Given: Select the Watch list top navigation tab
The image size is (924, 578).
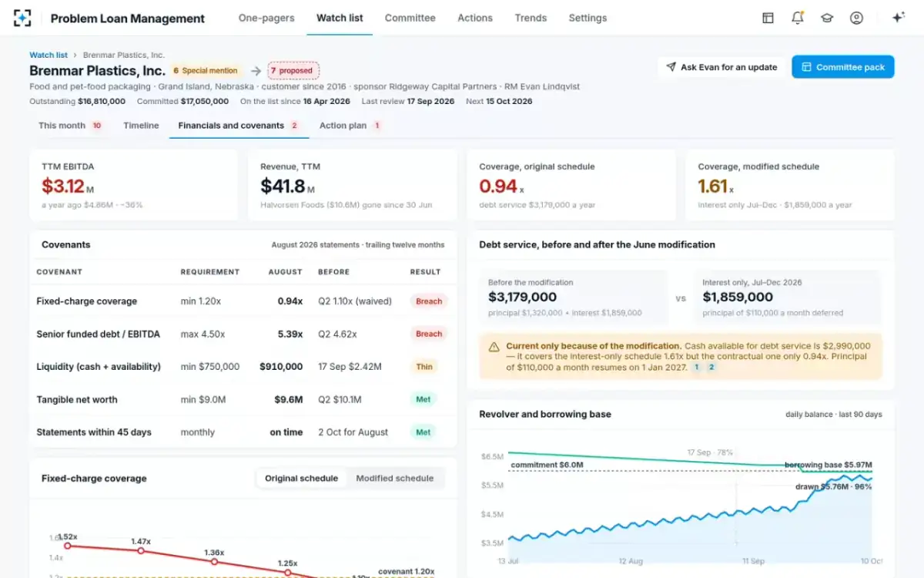Looking at the screenshot, I should 340,18.
